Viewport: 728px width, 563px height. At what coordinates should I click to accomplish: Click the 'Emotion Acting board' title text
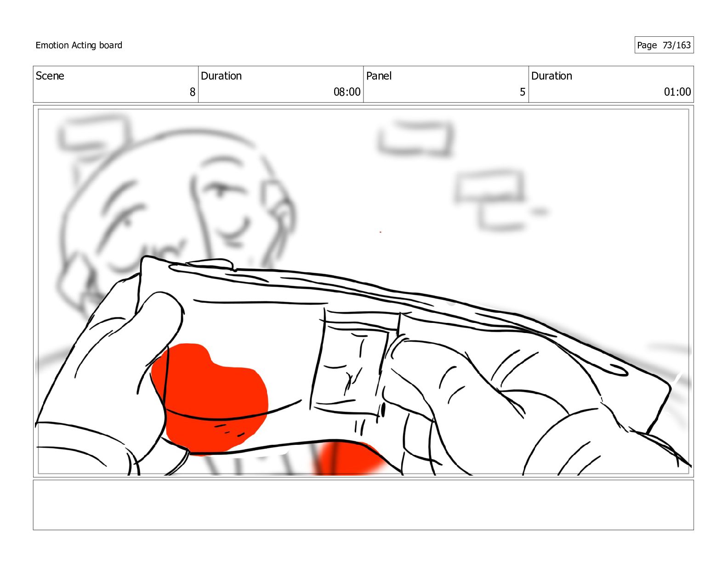click(x=79, y=45)
